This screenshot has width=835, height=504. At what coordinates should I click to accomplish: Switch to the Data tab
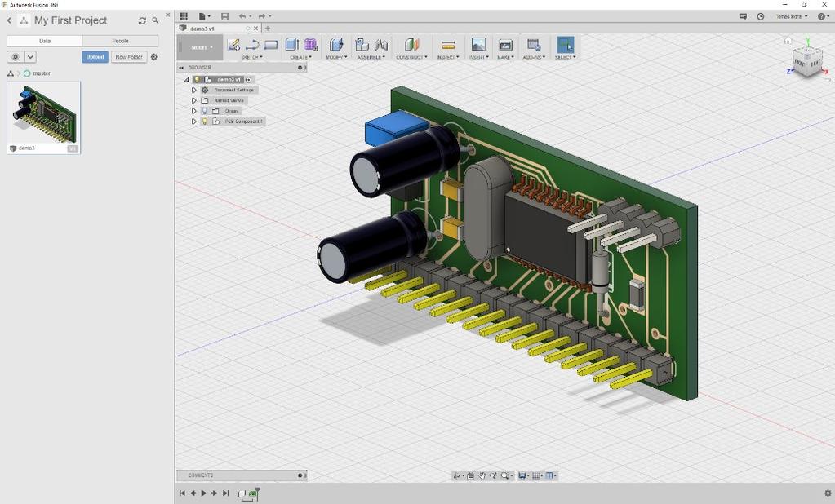coord(44,41)
